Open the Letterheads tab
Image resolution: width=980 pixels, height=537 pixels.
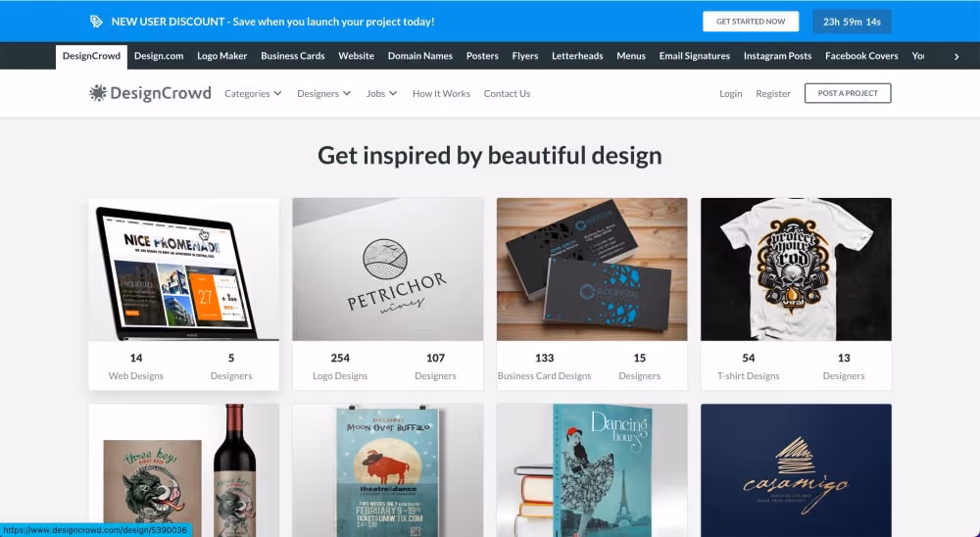click(x=577, y=56)
